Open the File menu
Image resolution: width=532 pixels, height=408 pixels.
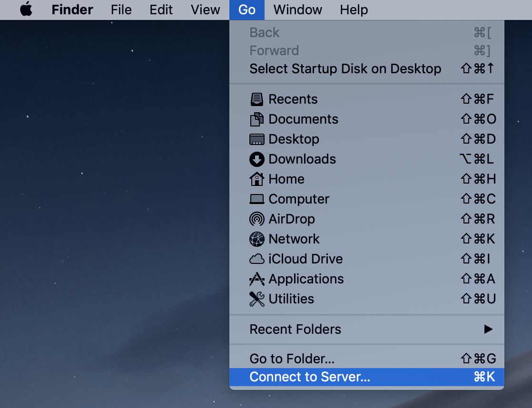click(x=121, y=10)
